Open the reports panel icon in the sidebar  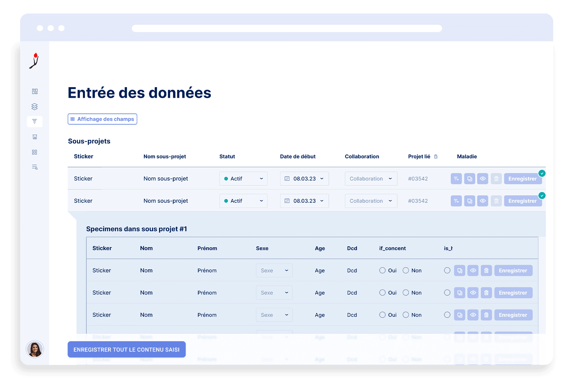tap(35, 137)
